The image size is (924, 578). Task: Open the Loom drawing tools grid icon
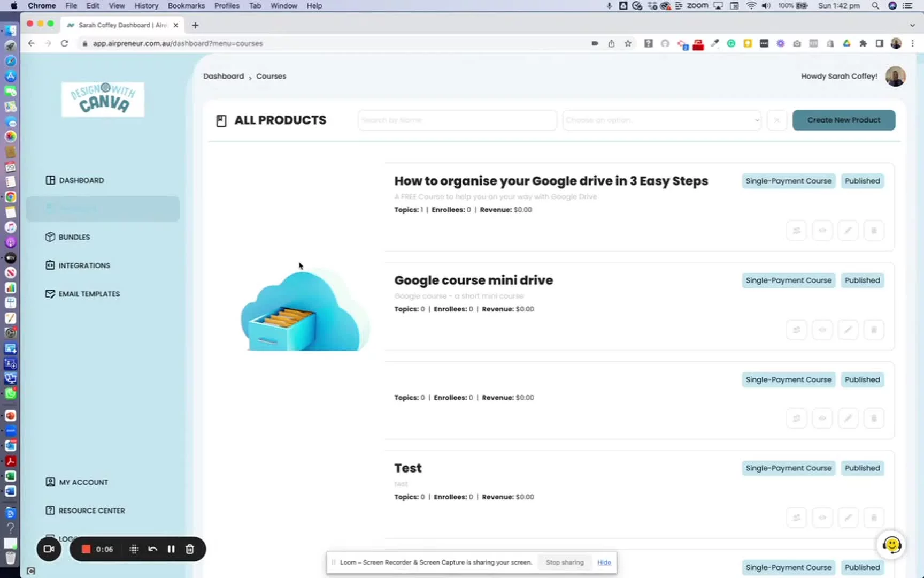pos(134,549)
